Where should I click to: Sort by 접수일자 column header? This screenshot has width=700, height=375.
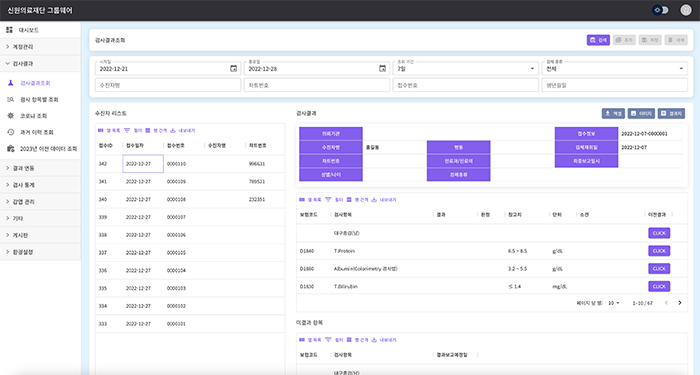(x=135, y=146)
